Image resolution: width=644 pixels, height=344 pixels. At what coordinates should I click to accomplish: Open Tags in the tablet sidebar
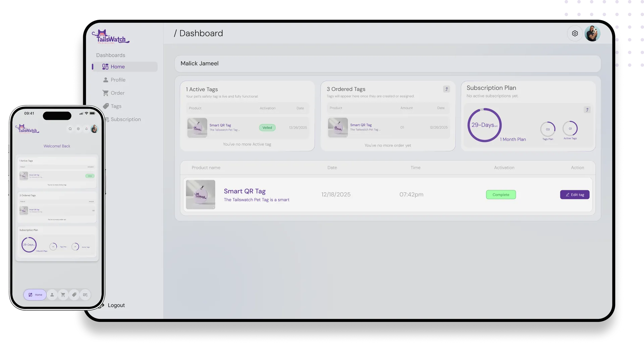[112, 106]
